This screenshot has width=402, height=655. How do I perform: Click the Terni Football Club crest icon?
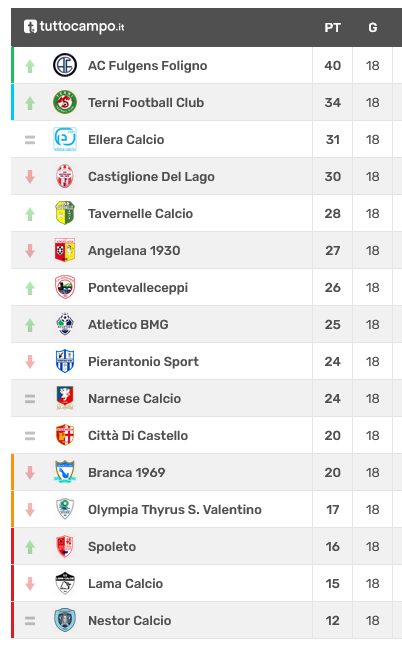point(65,102)
